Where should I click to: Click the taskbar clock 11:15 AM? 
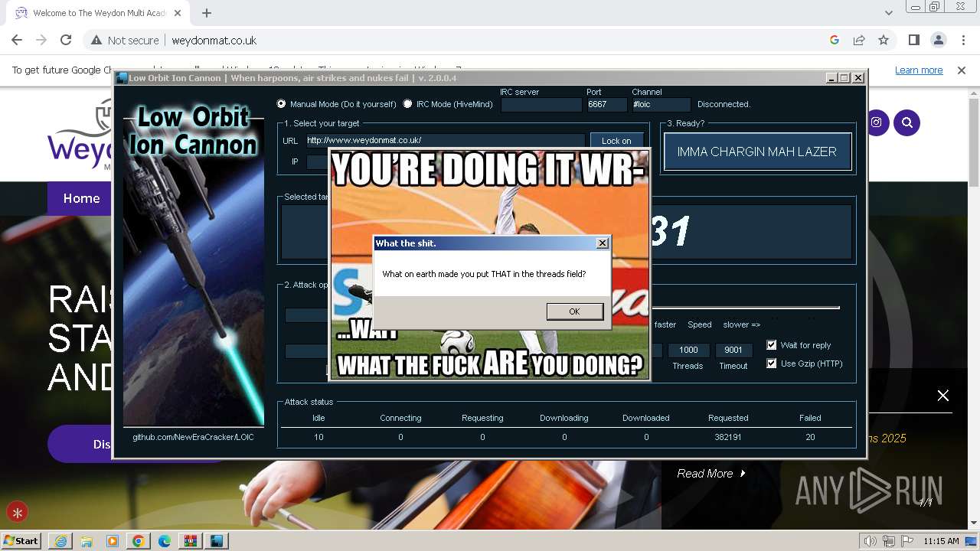click(x=941, y=541)
